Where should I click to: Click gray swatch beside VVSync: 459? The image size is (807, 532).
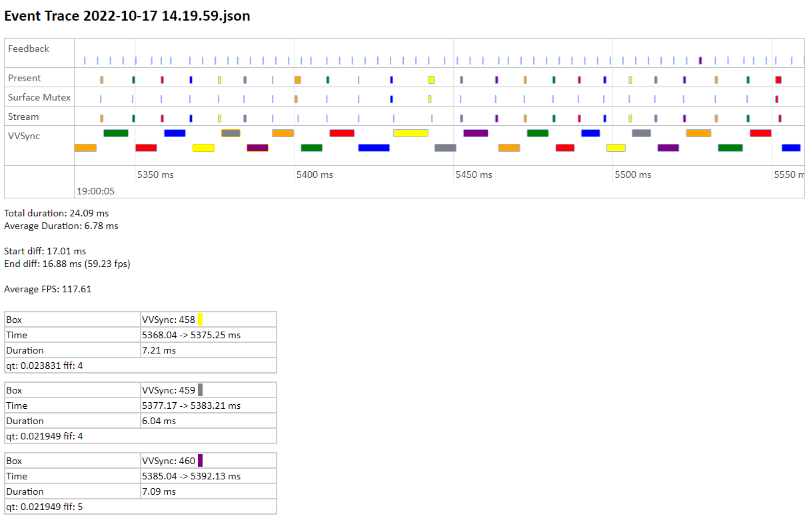pos(200,390)
